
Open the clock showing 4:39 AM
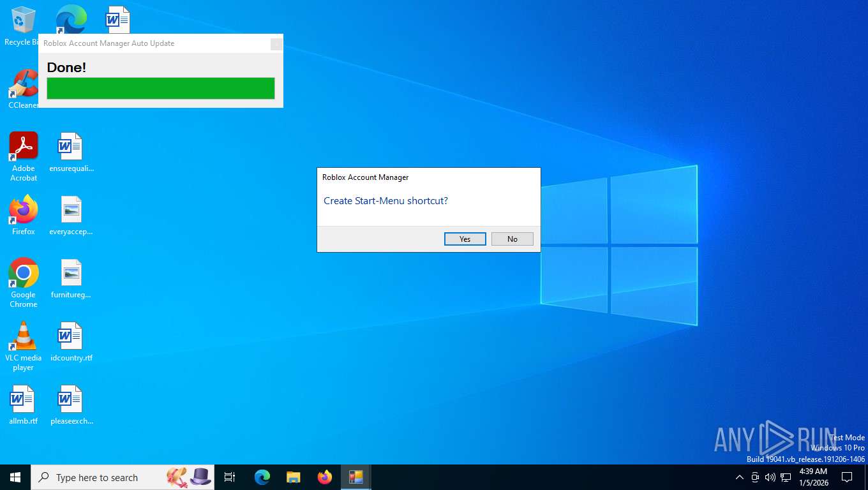tap(813, 477)
